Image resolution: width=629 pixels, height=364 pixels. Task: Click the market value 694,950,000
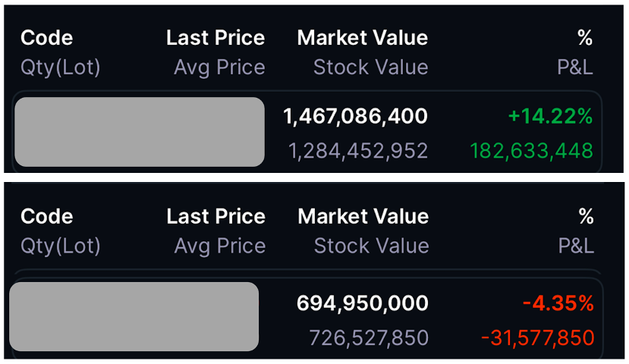[x=363, y=303]
